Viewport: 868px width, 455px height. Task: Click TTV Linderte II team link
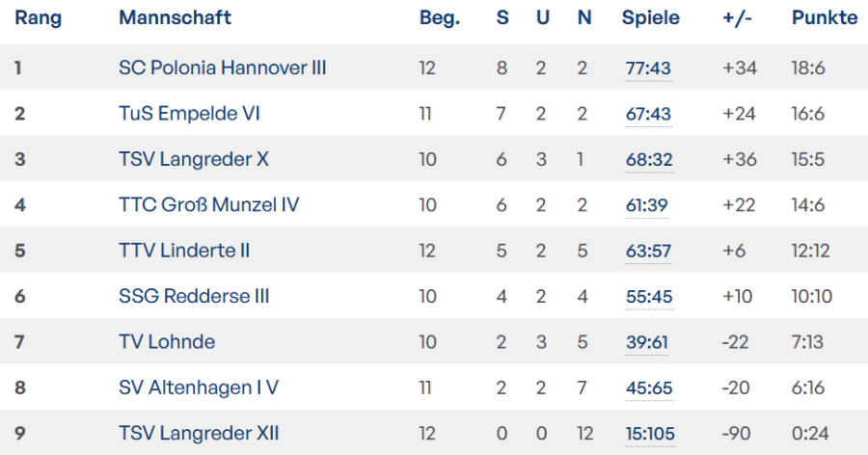tap(184, 251)
